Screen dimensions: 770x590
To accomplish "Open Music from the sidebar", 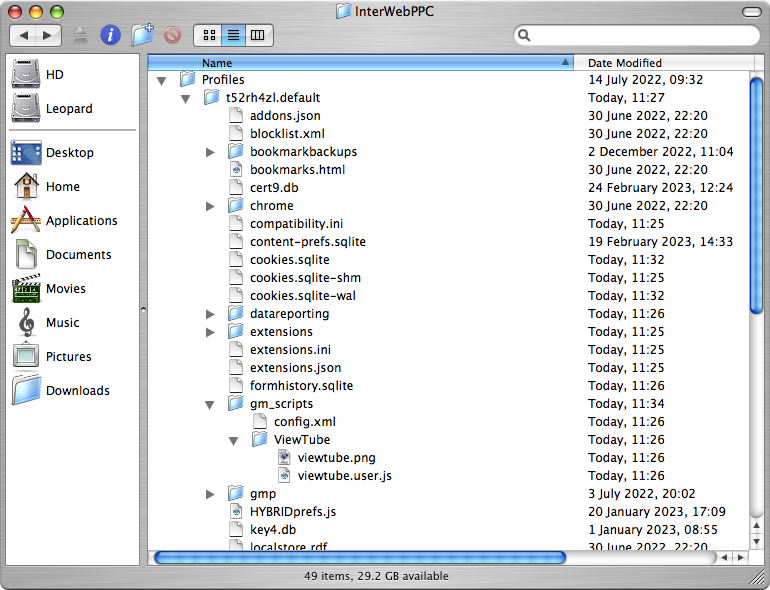I will pyautogui.click(x=48, y=322).
